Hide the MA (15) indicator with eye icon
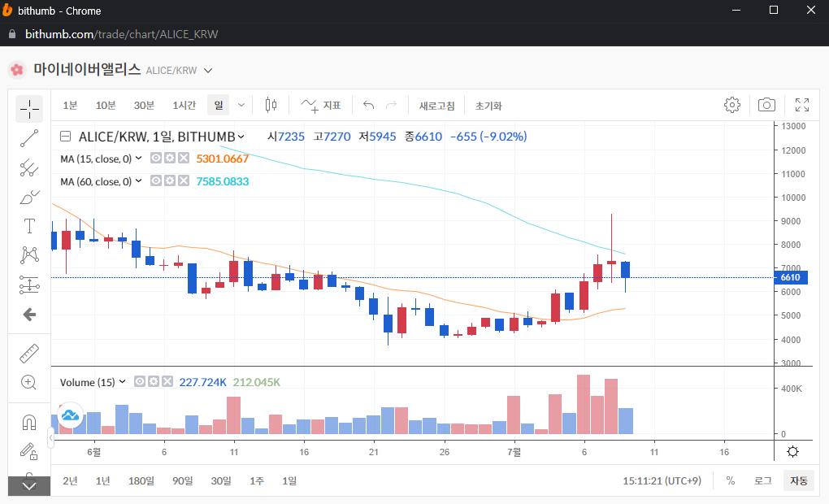Screen dimensions: 829x504 (x=155, y=158)
